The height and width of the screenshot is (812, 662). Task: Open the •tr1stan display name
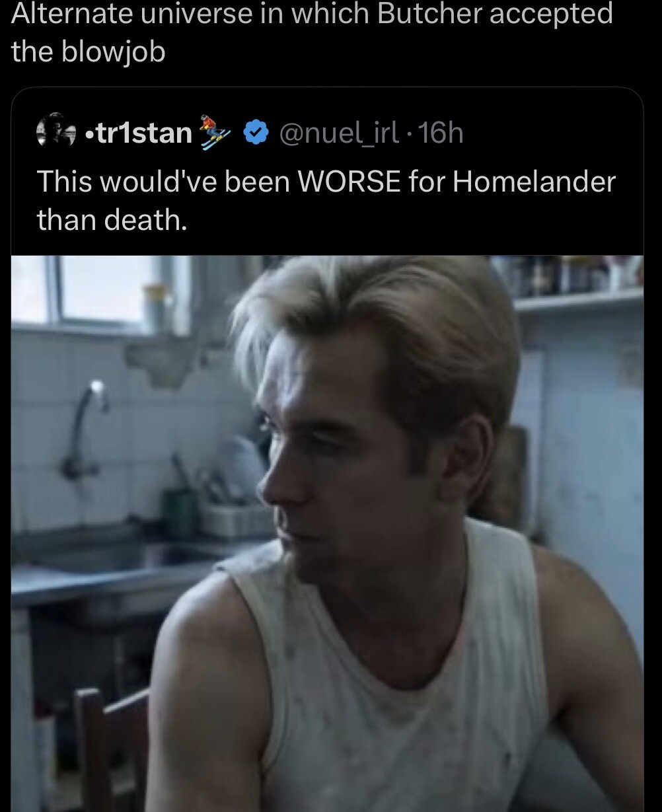click(139, 133)
